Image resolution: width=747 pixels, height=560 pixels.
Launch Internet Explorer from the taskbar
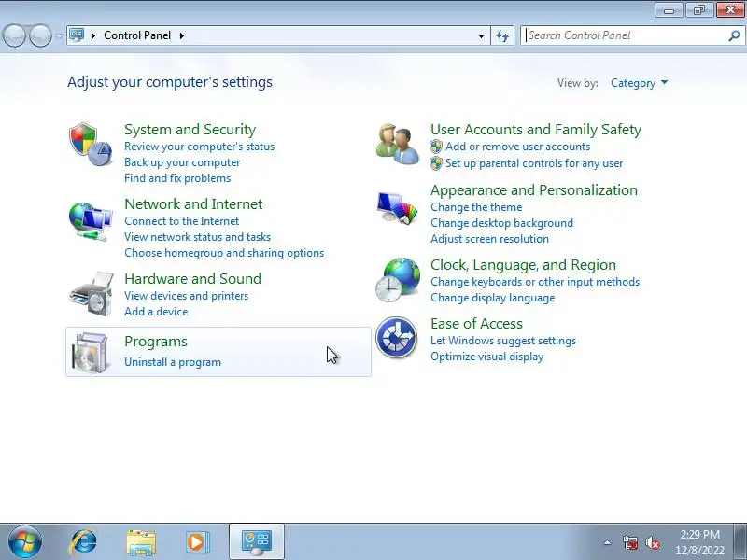point(83,542)
